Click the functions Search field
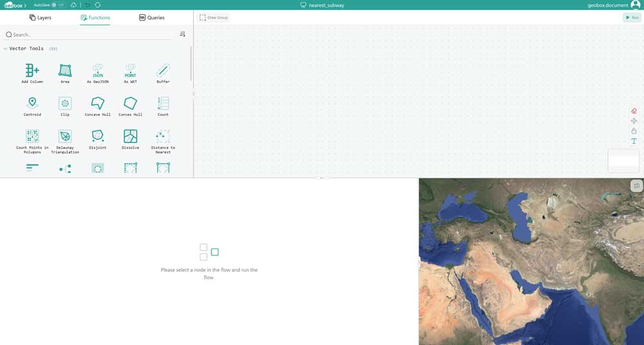This screenshot has height=345, width=644. coord(88,35)
